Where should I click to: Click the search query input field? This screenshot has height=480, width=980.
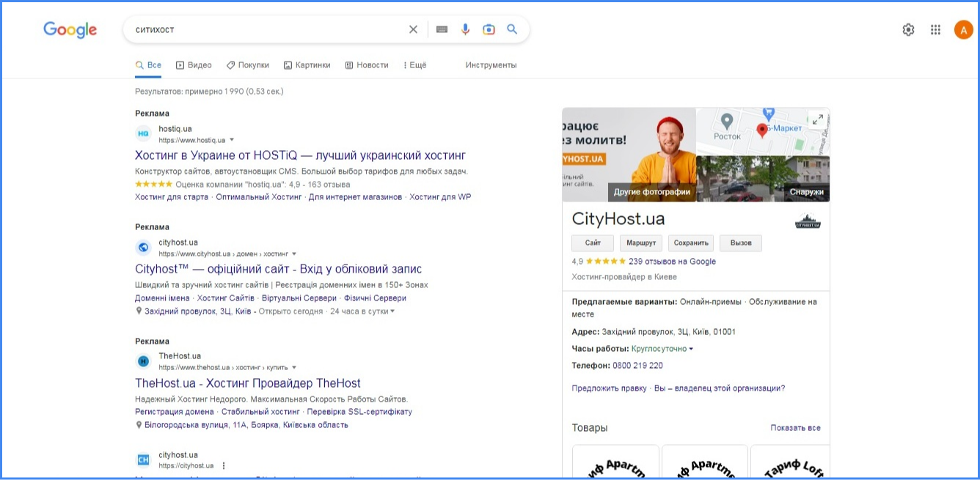tap(268, 29)
